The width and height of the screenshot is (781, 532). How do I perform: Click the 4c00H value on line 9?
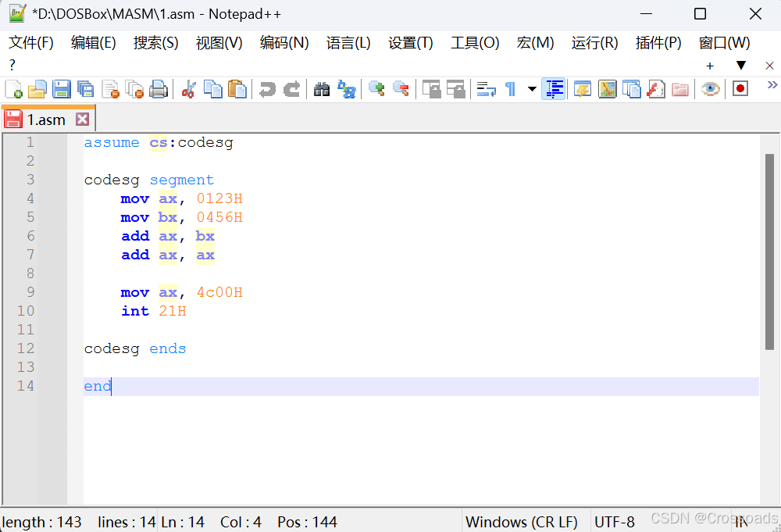point(219,292)
